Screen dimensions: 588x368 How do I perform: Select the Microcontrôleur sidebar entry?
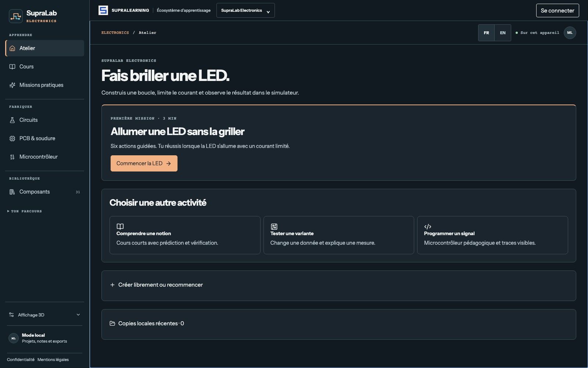coord(44,157)
